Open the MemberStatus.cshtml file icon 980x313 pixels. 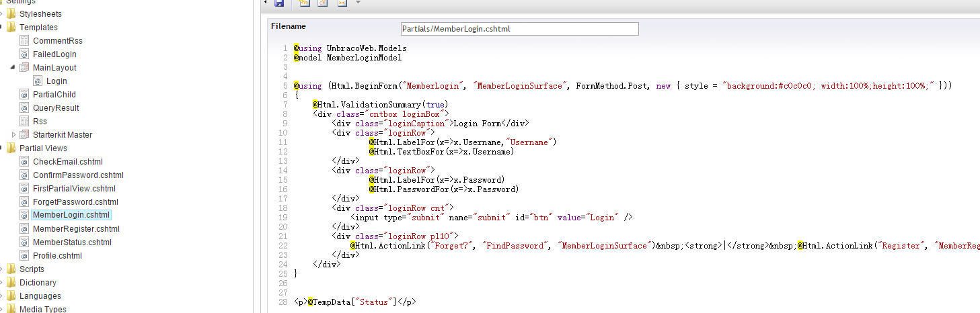[24, 242]
